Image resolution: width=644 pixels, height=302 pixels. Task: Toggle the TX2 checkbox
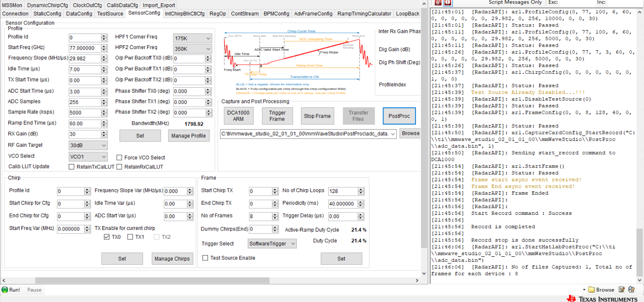tap(156, 237)
